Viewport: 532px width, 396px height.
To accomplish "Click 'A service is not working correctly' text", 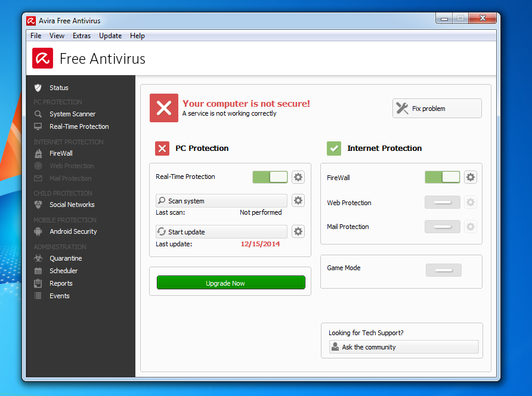I will click(x=230, y=113).
